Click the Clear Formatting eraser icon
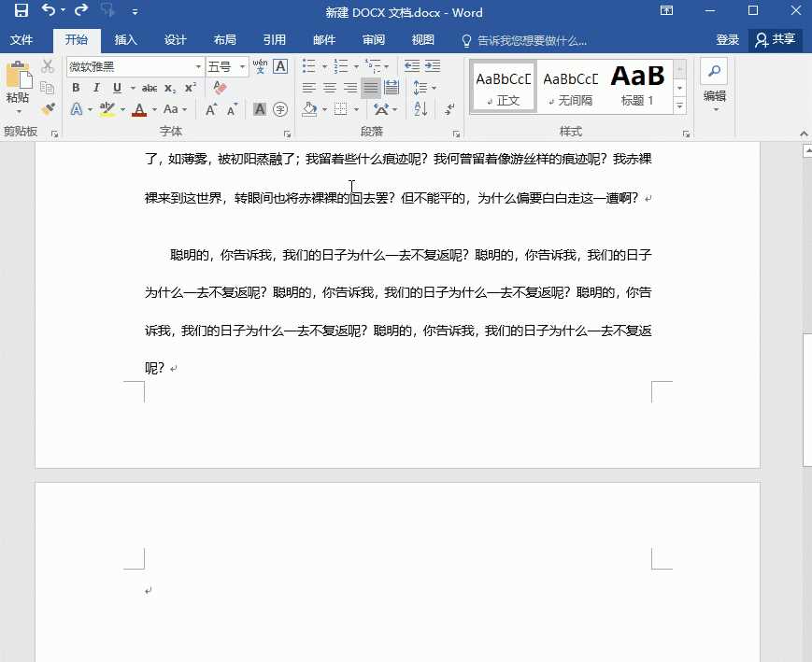This screenshot has height=662, width=812. (x=221, y=88)
